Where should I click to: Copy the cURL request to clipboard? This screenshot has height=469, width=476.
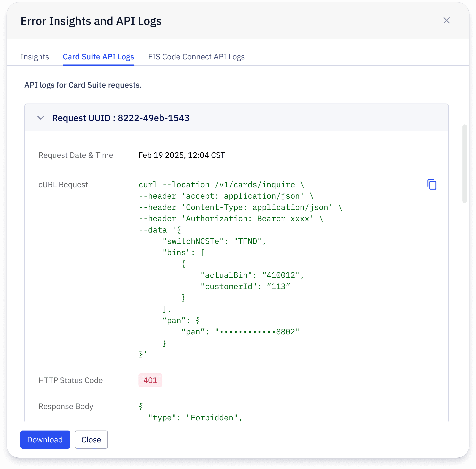(x=432, y=184)
